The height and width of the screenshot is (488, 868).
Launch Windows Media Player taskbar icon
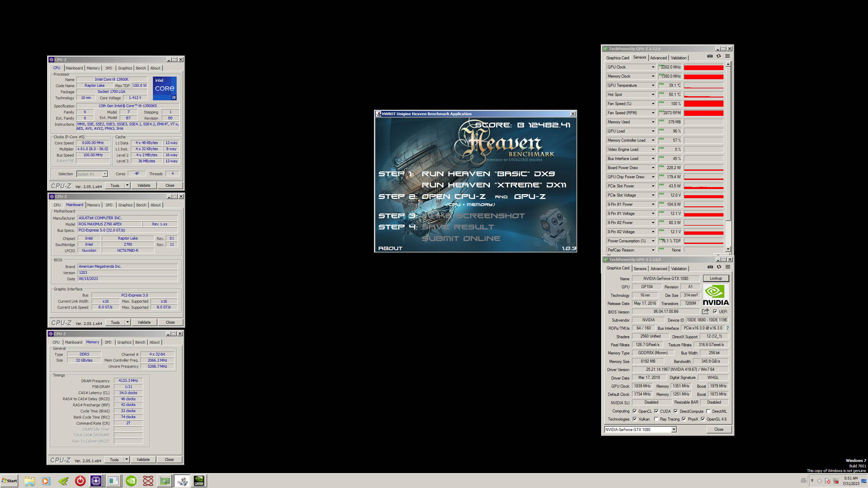coord(46,481)
